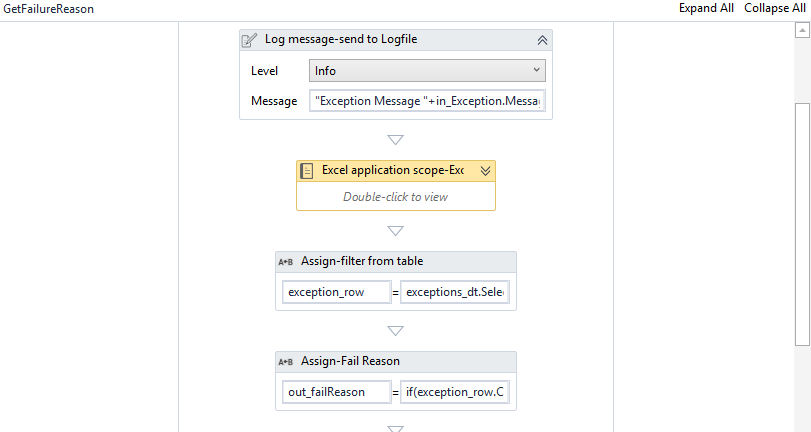Click the vertical scrollbar up arrow
Screen dimensions: 811x432
click(802, 31)
